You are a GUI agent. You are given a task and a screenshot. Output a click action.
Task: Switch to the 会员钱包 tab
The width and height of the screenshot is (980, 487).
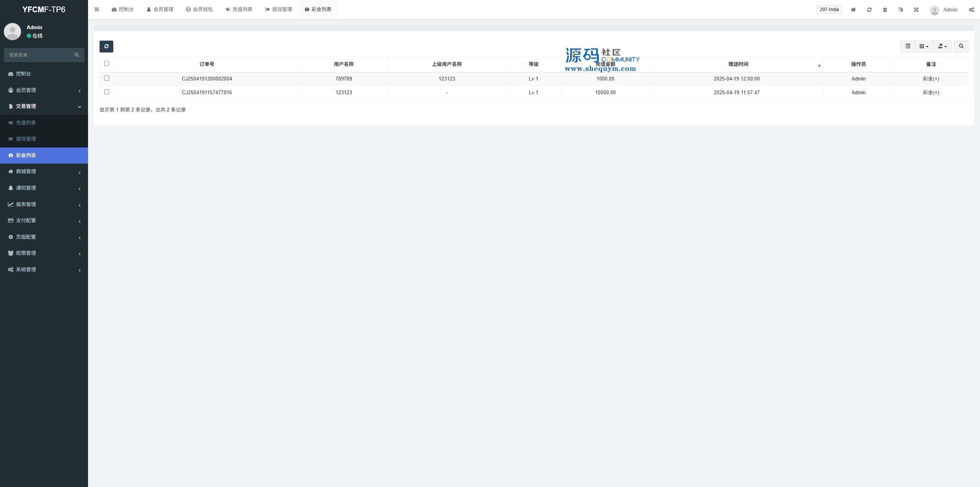click(x=199, y=10)
